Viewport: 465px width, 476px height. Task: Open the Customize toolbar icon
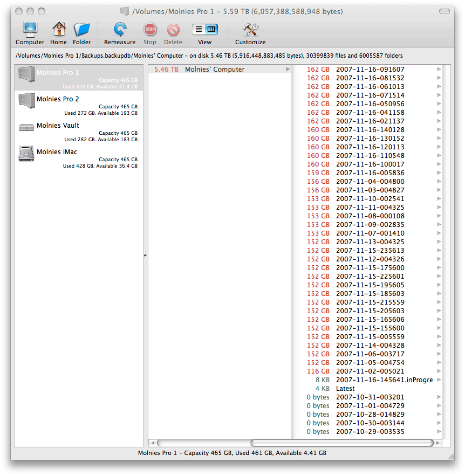tap(249, 30)
